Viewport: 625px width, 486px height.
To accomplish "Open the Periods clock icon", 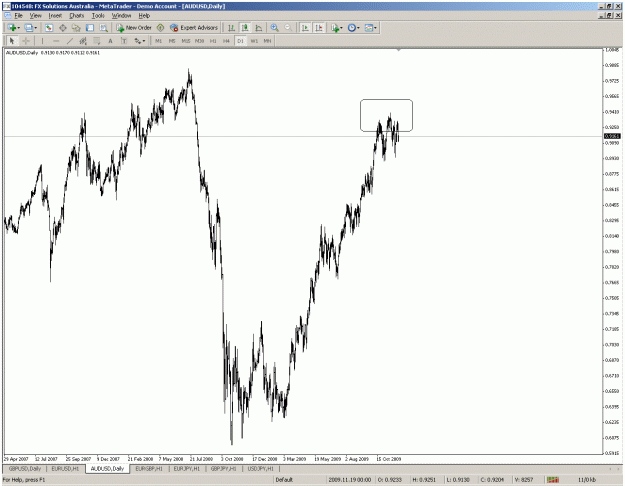I will [351, 28].
